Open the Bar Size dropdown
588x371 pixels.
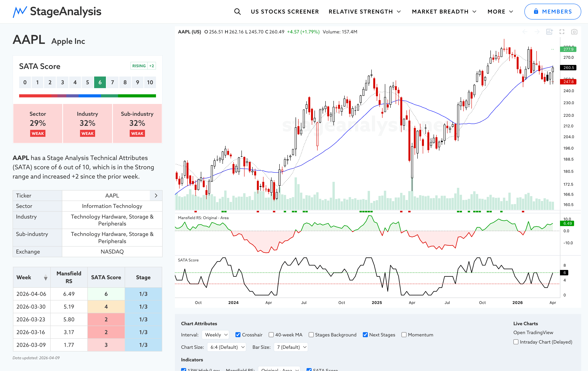tap(291, 347)
